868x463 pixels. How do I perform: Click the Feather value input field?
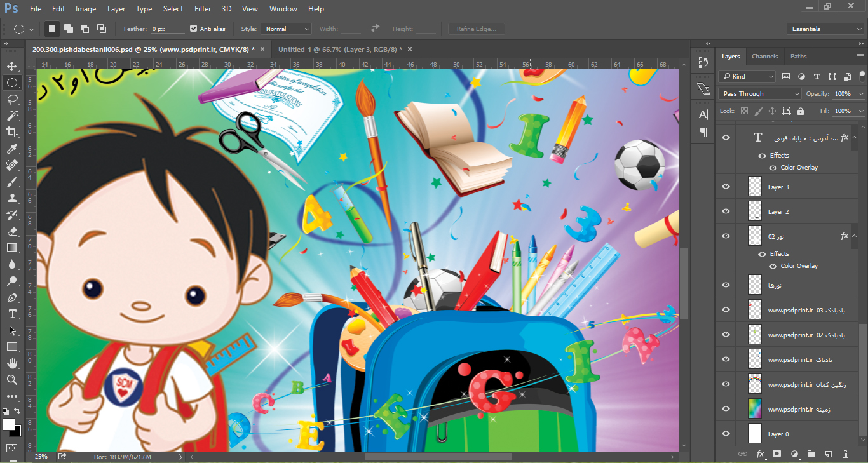(167, 29)
